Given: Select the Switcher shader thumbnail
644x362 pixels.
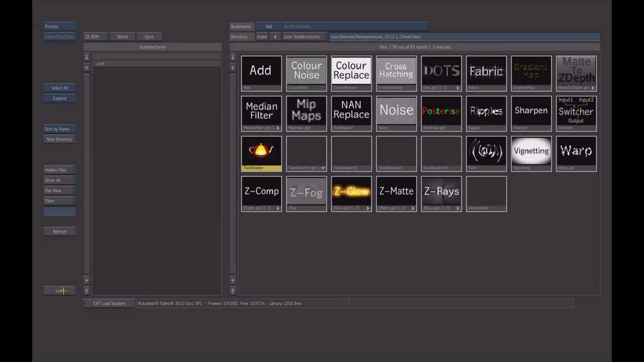Looking at the screenshot, I should (576, 114).
